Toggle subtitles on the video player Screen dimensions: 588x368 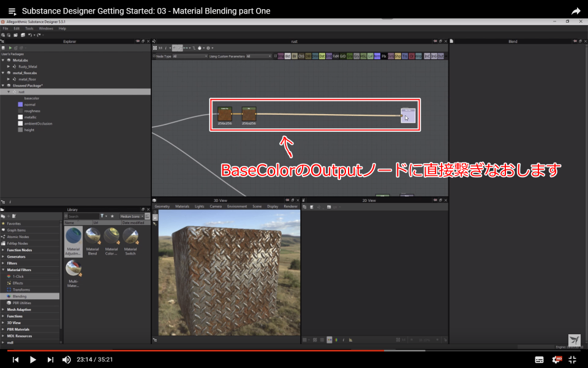[x=539, y=359]
